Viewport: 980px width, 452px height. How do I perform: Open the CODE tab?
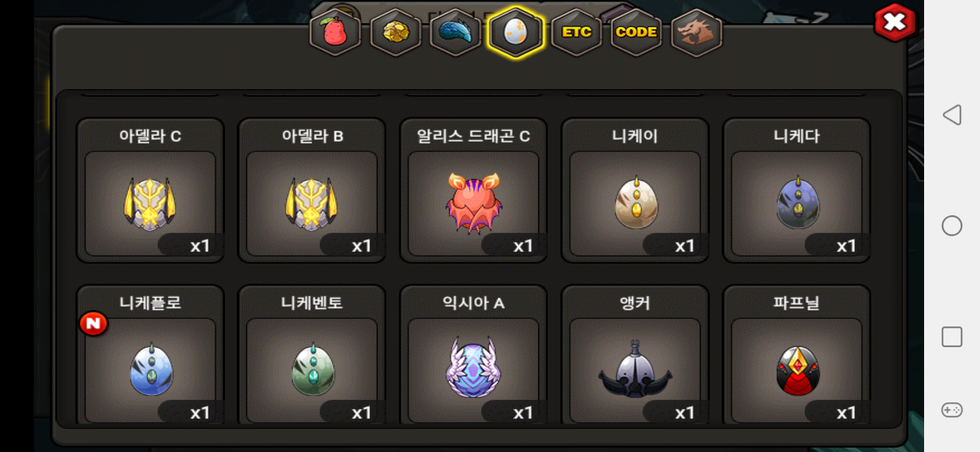tap(636, 32)
